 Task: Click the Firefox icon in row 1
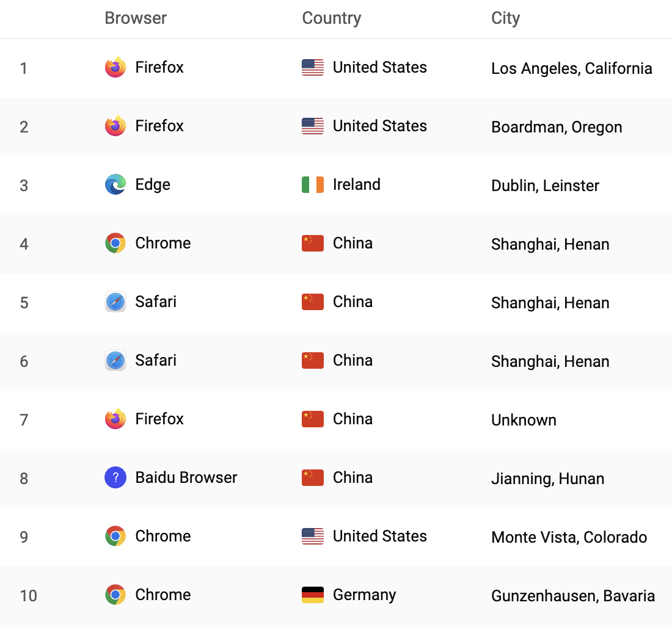[x=115, y=67]
